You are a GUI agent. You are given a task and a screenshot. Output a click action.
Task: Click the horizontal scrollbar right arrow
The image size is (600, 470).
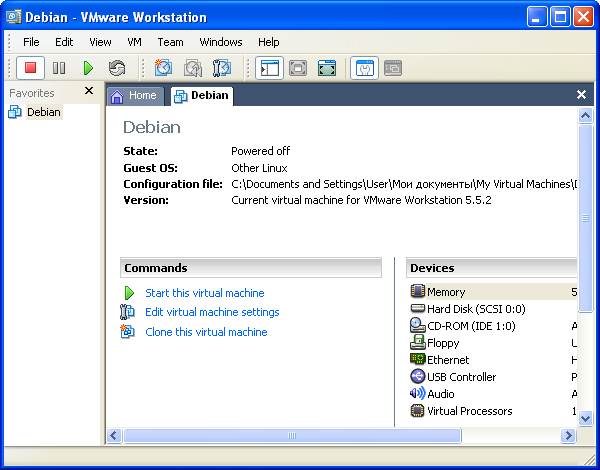point(569,436)
